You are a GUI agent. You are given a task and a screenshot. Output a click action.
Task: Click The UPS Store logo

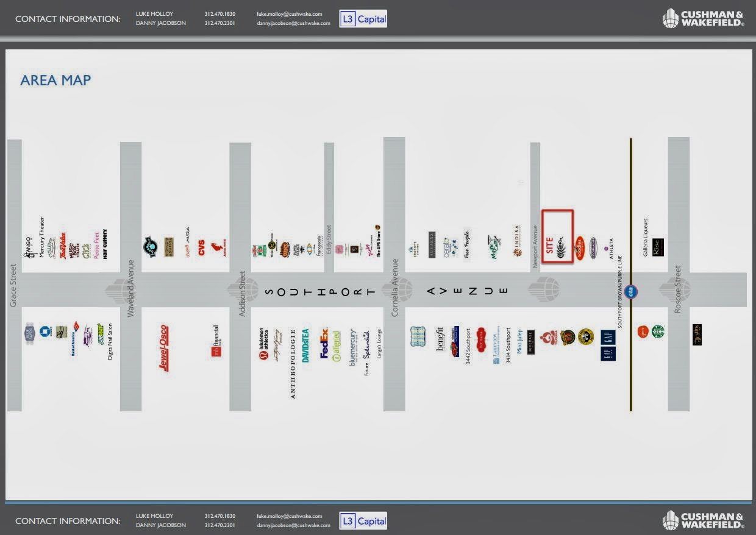click(378, 241)
